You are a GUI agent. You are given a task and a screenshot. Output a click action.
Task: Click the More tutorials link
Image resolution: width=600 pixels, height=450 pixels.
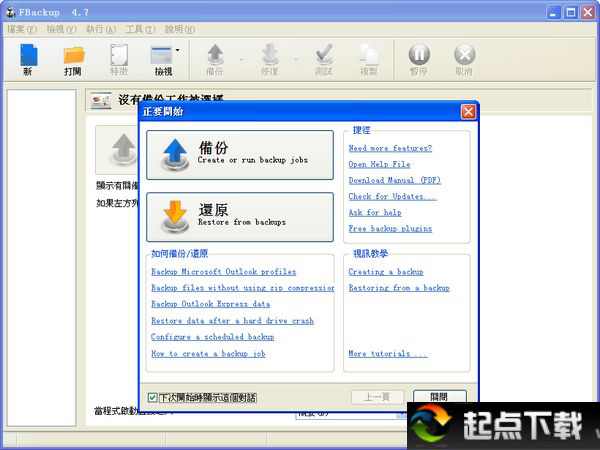pos(388,354)
